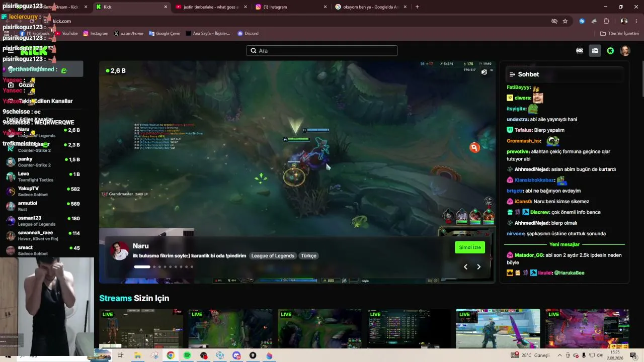The image size is (644, 362).
Task: Open a new browser tab
Action: tap(417, 7)
